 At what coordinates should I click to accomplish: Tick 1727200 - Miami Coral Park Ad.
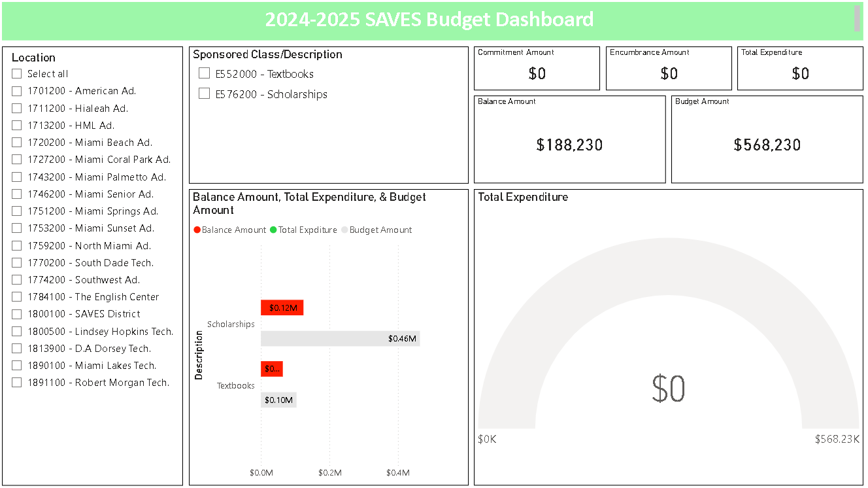[x=17, y=160]
